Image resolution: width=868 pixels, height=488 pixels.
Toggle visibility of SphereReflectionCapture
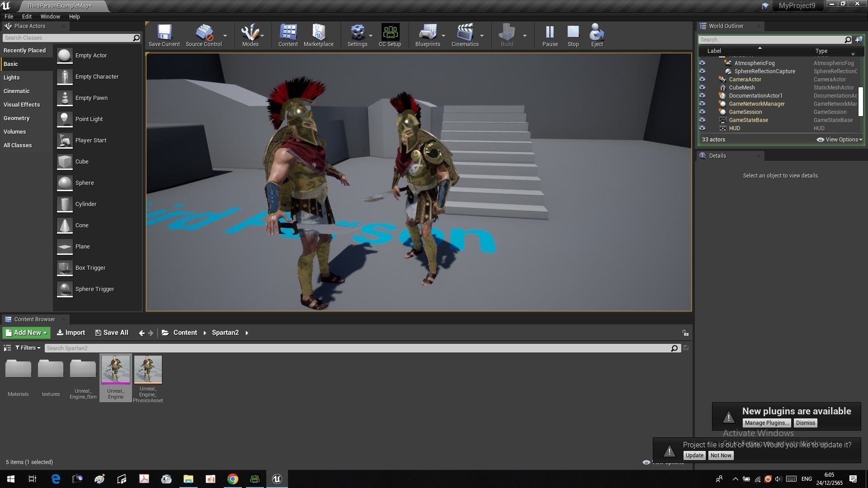(x=702, y=71)
